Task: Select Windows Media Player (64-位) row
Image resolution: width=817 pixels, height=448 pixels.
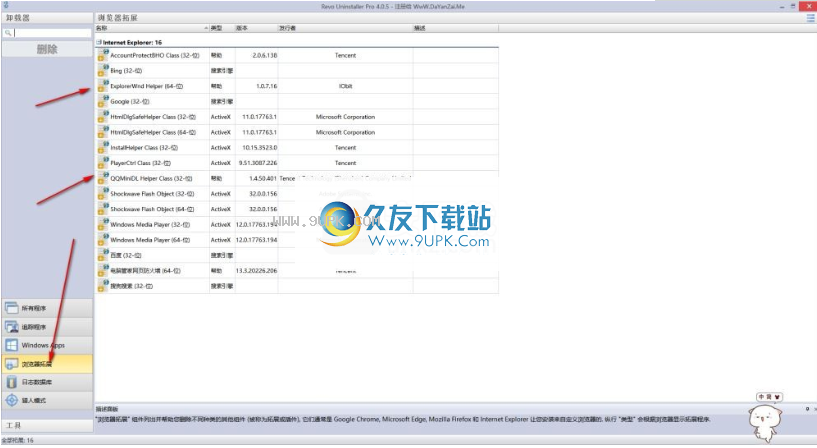Action: click(297, 240)
